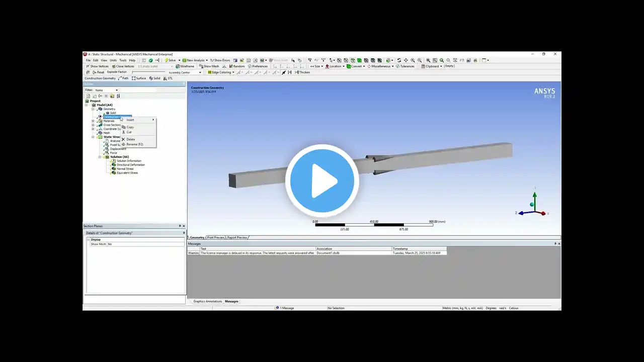Image resolution: width=644 pixels, height=362 pixels.
Task: Apply Random colors
Action: 236,66
